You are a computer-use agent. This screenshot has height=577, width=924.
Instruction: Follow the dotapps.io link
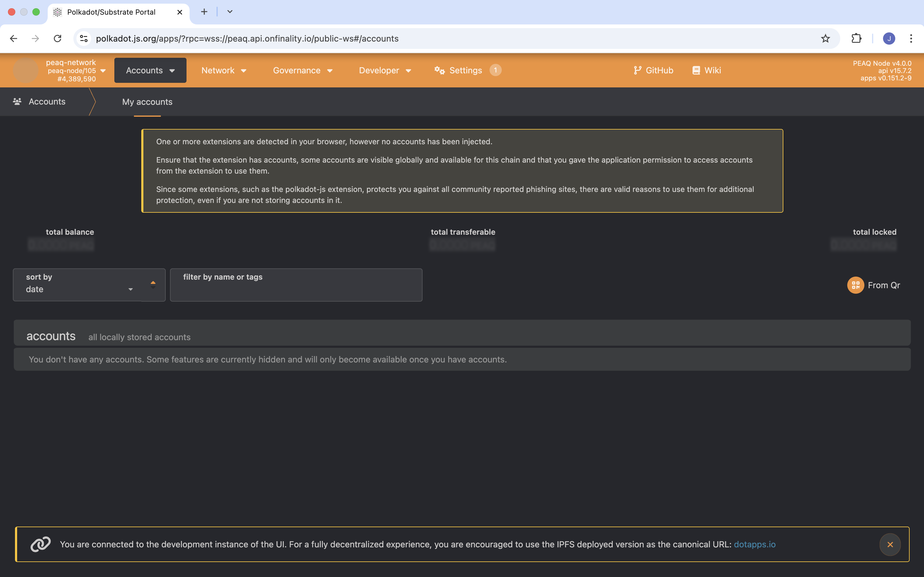pyautogui.click(x=755, y=544)
